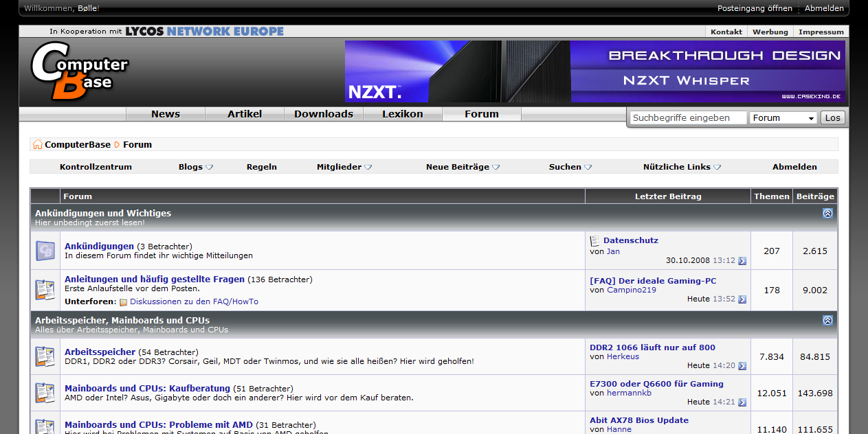Image resolution: width=868 pixels, height=434 pixels.
Task: Collapse the Arbeitsspeicher, Mainboards und CPUs category
Action: [x=827, y=321]
